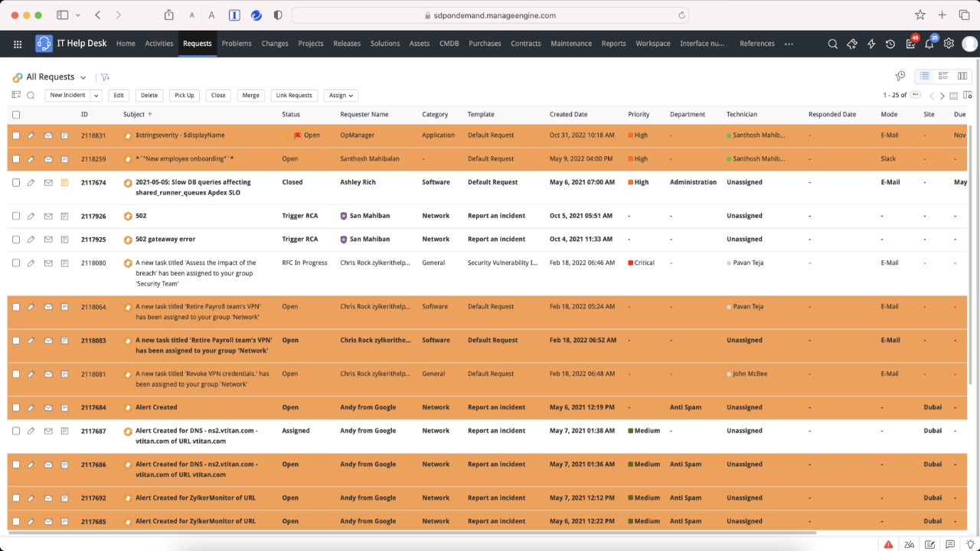Viewport: 980px width, 551px height.
Task: Open the Assign dropdown
Action: (341, 96)
